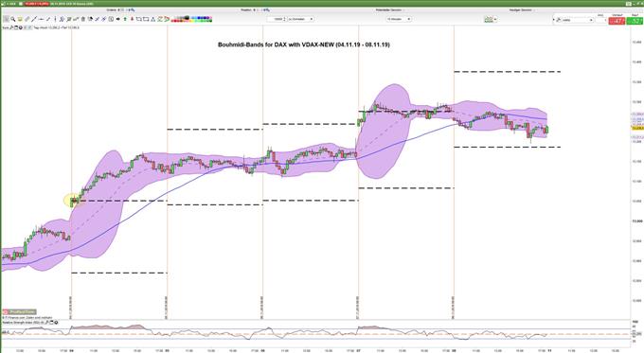Expand the chart style dropdown arrow
This screenshot has height=353, width=644.
pos(495,19)
